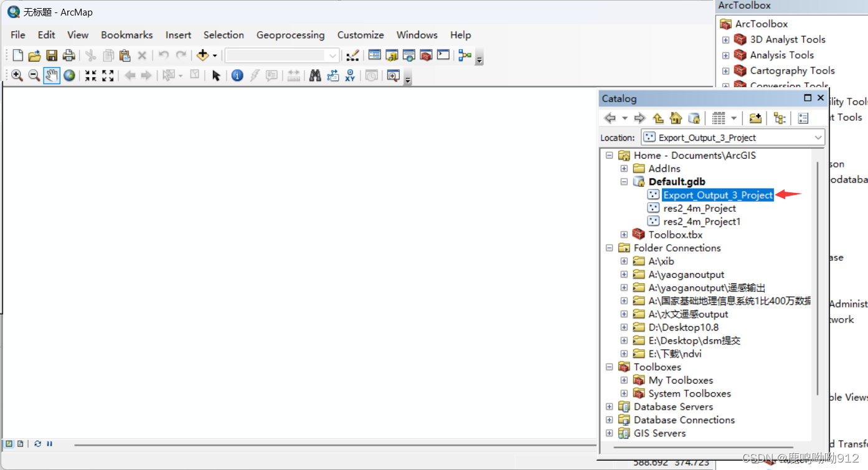Go to Home folder in Catalog

pos(676,118)
